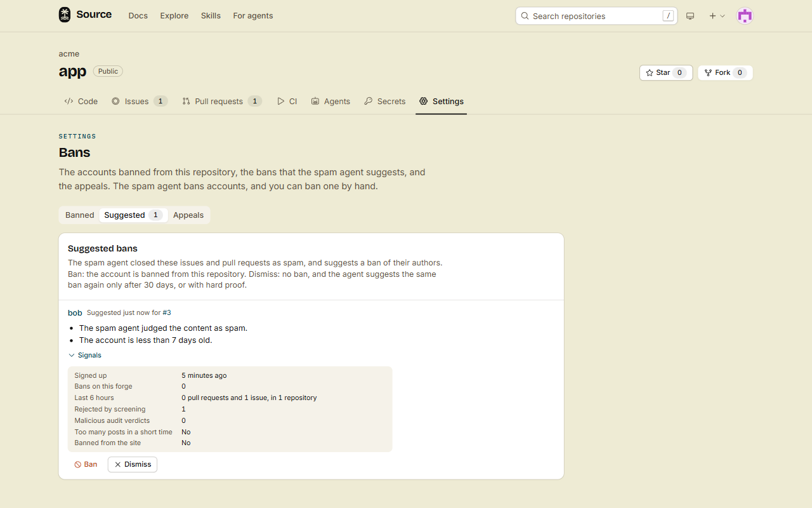The image size is (812, 508).
Task: Open Docs in the top navigation
Action: (138, 16)
